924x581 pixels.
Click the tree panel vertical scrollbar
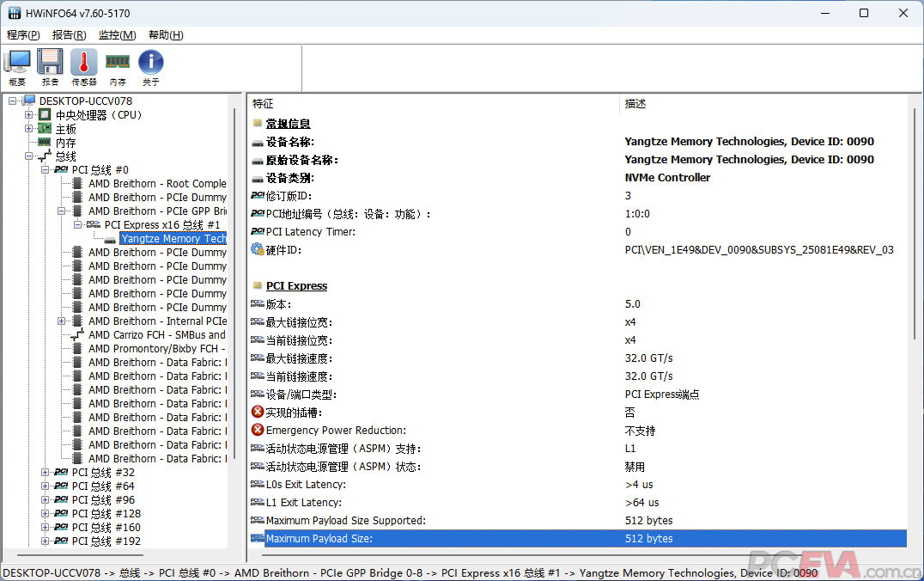tap(234, 283)
